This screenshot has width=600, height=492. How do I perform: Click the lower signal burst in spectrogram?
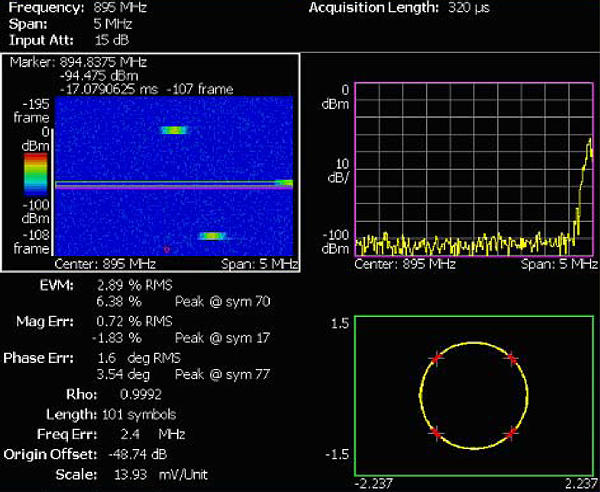tap(211, 236)
